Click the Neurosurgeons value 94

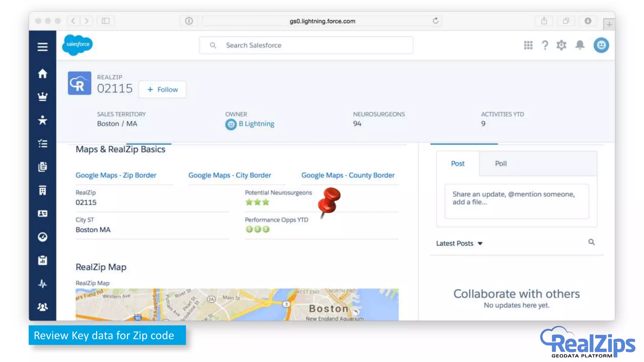[357, 123]
